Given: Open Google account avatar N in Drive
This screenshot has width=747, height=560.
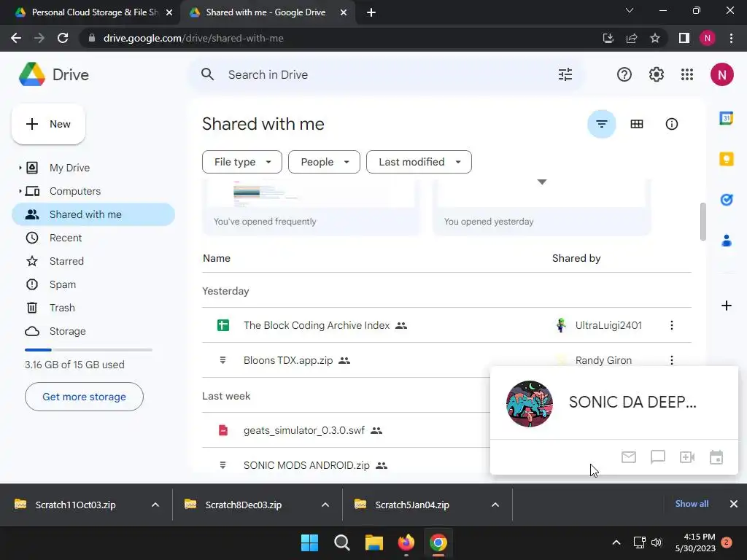Looking at the screenshot, I should [x=721, y=74].
